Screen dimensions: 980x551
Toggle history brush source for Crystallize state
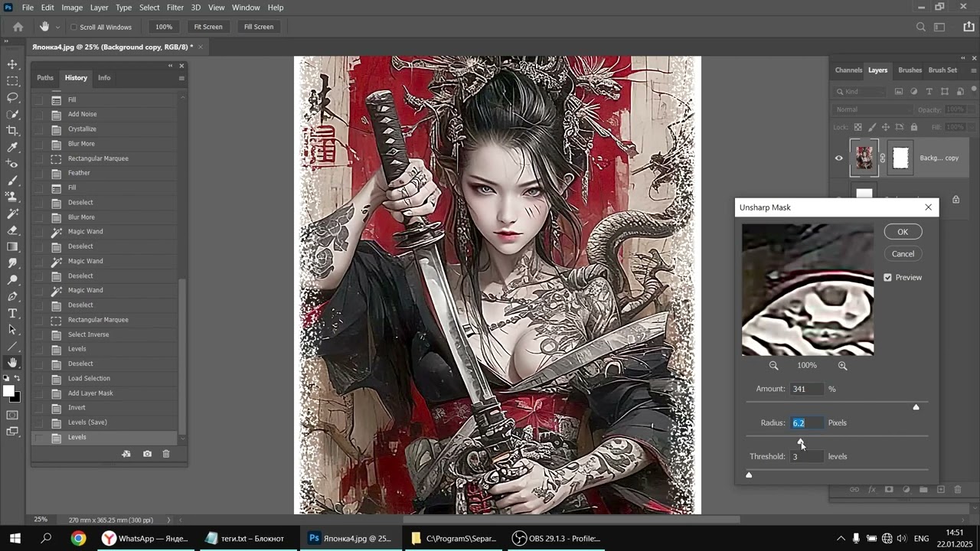pos(39,129)
